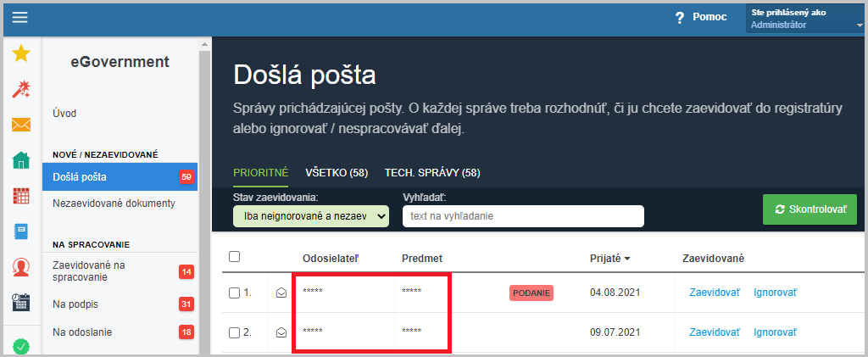Click Zaevidovať link in row 1
868x357 pixels.
(x=715, y=293)
